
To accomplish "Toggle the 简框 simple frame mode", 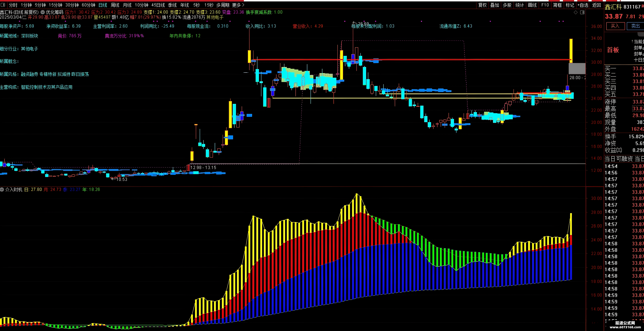I will click(x=557, y=5).
